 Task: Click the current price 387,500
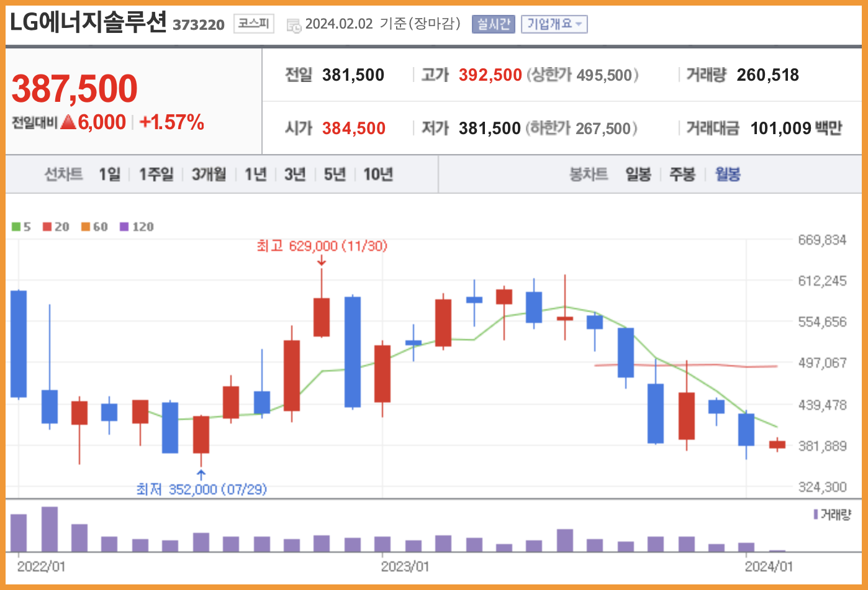tap(75, 88)
